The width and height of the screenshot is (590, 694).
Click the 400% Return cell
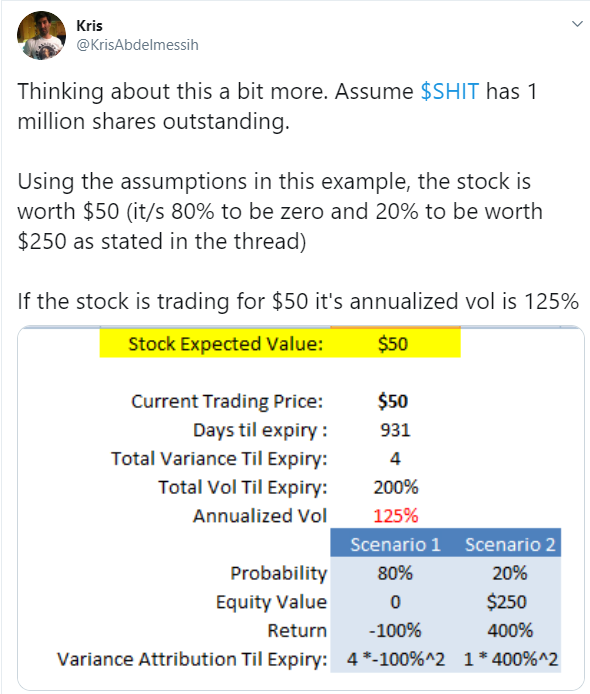click(510, 630)
